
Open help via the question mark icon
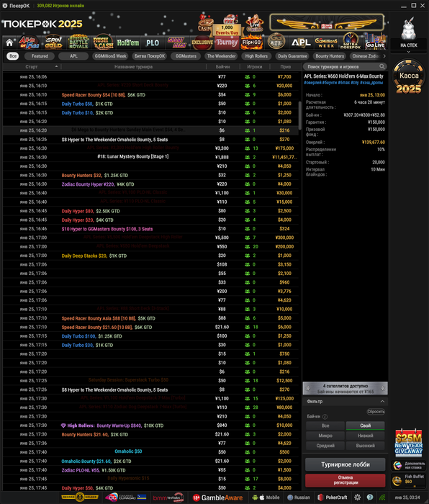pos(370,498)
